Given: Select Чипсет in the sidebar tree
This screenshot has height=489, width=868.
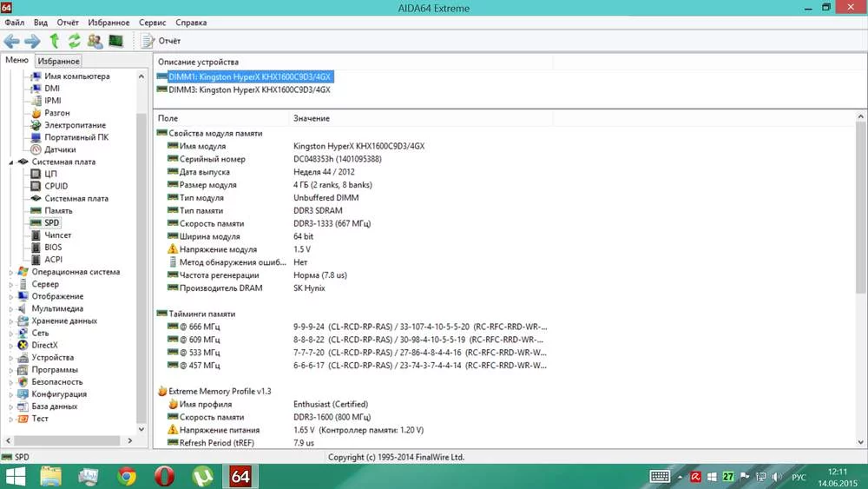Looking at the screenshot, I should [57, 235].
